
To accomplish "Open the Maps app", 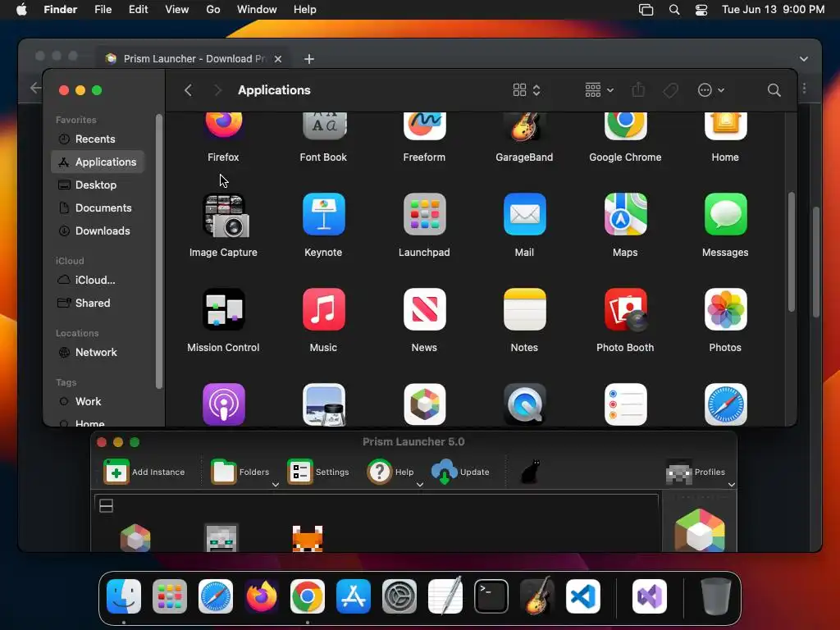I will (x=625, y=214).
